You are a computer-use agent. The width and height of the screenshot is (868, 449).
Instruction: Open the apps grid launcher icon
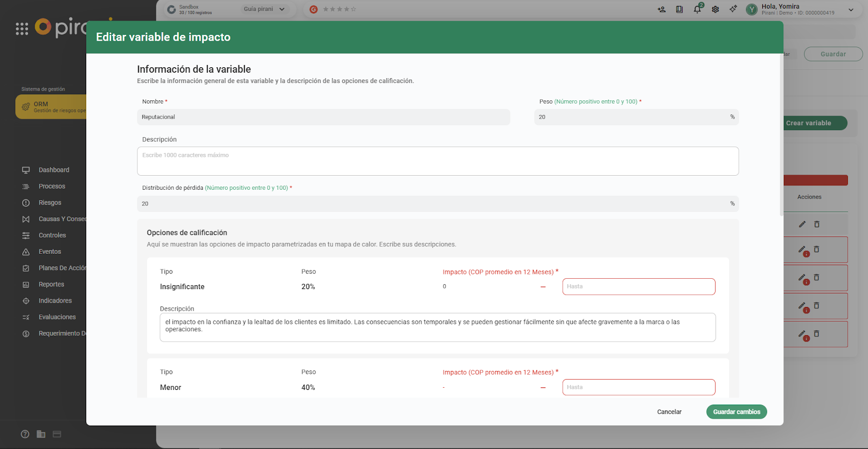click(x=22, y=29)
